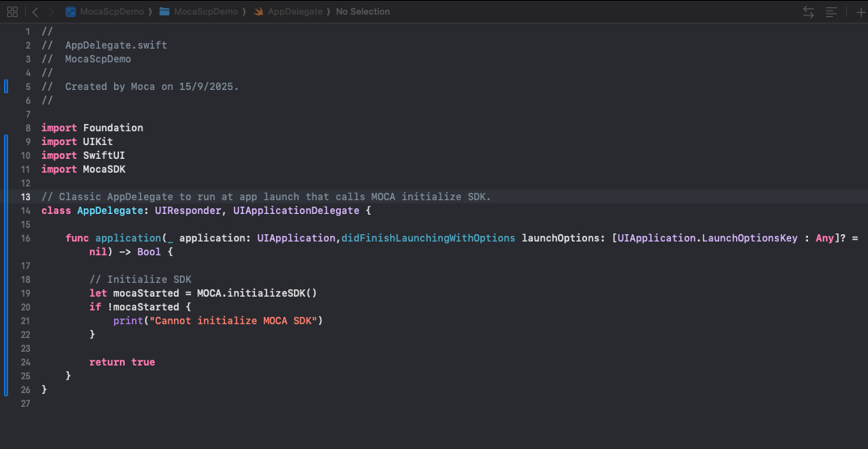
Task: Click 'import UIKit' line
Action: click(x=77, y=142)
